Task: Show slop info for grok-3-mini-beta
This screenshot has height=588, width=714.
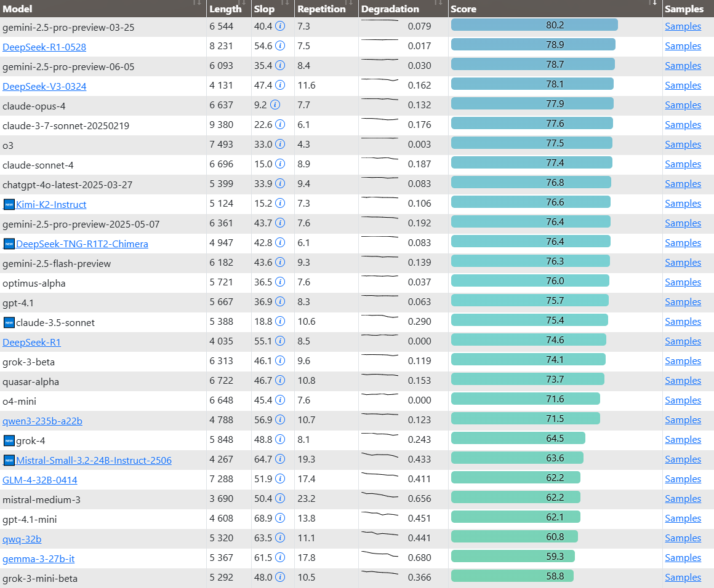Action: tap(280, 577)
